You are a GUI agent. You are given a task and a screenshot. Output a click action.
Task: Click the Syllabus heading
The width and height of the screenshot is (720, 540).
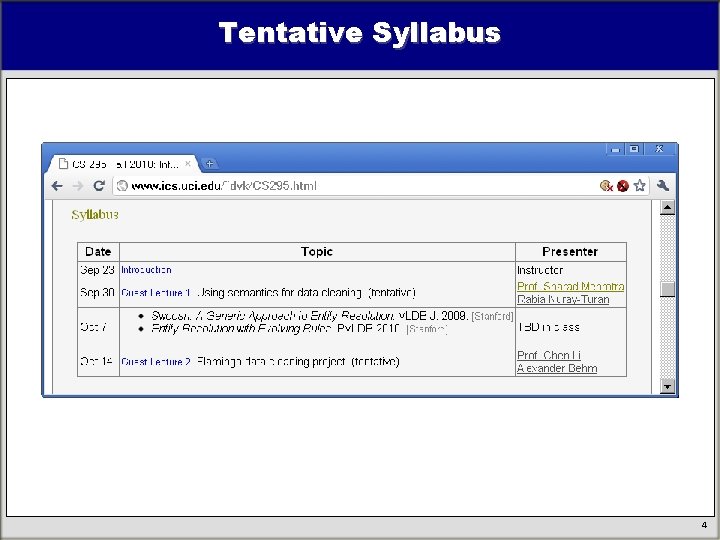coord(95,214)
